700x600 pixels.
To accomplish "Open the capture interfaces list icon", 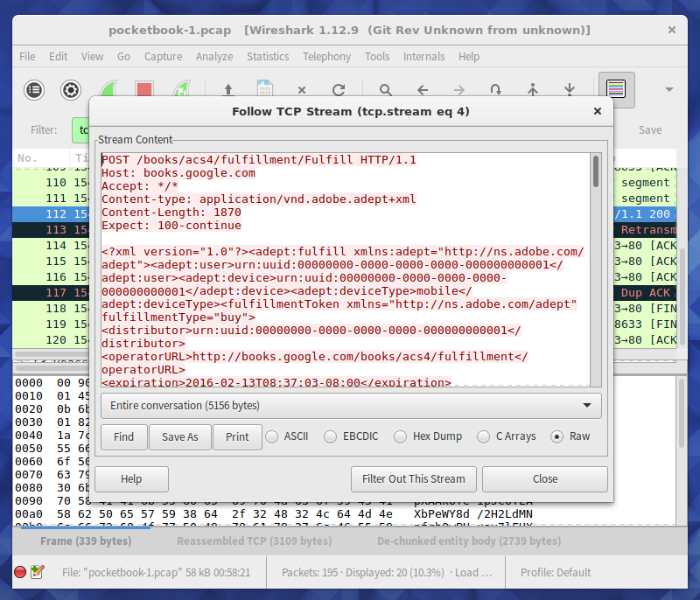I will pyautogui.click(x=34, y=90).
